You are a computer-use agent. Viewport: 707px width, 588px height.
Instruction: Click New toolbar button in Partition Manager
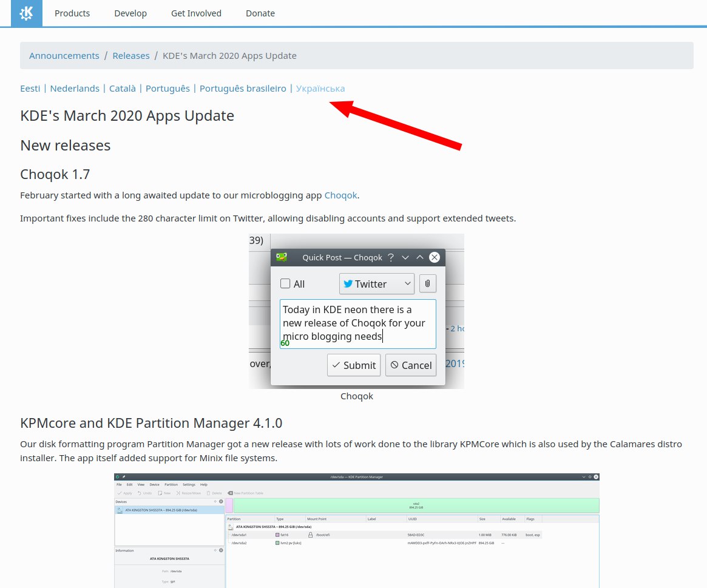coord(164,493)
